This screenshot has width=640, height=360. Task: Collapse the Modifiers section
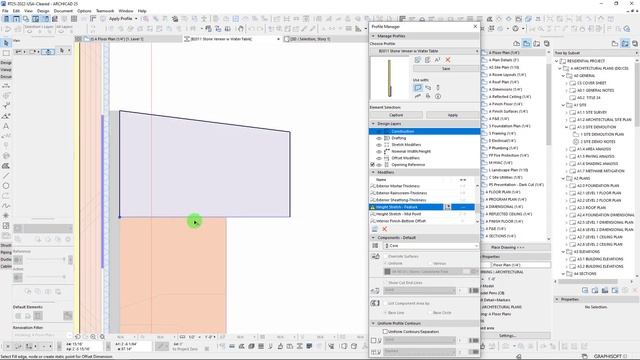pyautogui.click(x=373, y=172)
